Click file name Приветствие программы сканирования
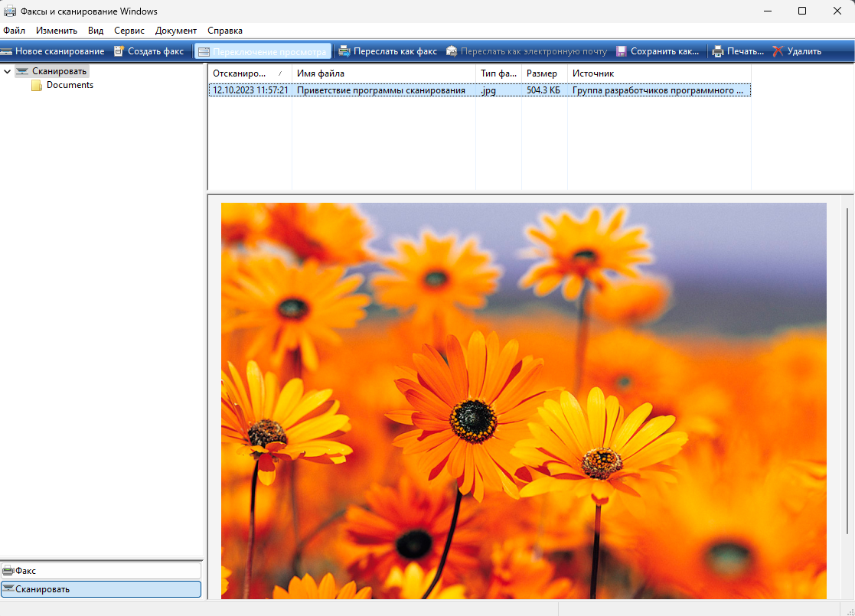855x616 pixels. pyautogui.click(x=381, y=90)
